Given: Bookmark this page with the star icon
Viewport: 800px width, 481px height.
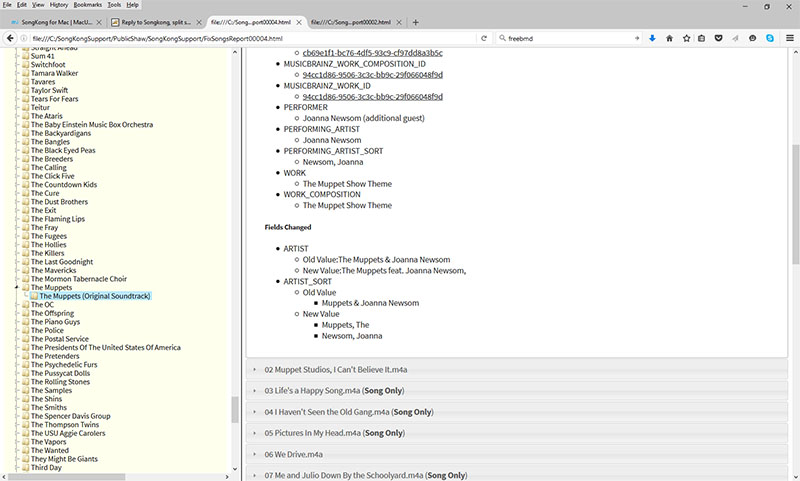Looking at the screenshot, I should tap(686, 38).
